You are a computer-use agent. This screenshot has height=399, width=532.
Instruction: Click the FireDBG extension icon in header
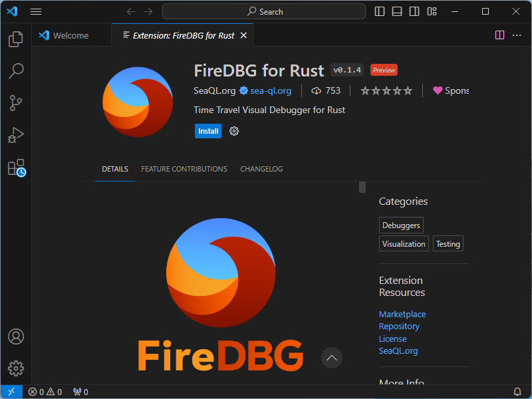[138, 102]
